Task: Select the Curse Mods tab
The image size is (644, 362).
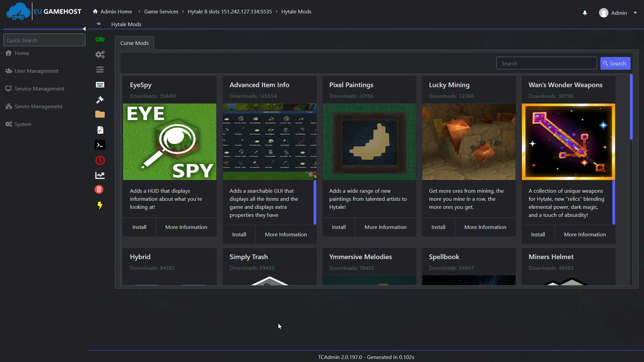Action: pos(134,43)
